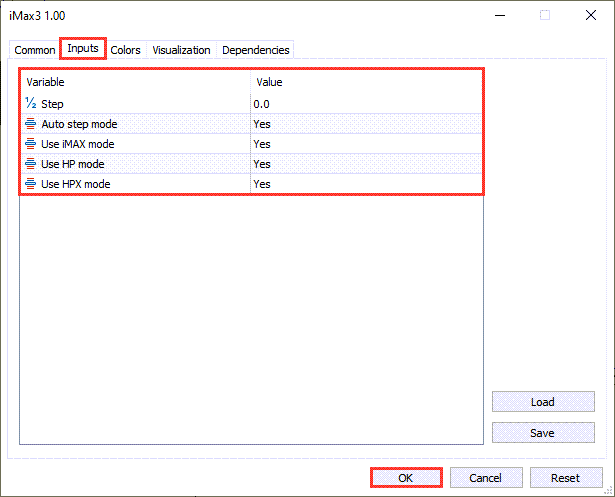Image resolution: width=615 pixels, height=497 pixels.
Task: Go to the Visualization tab
Action: tap(181, 50)
